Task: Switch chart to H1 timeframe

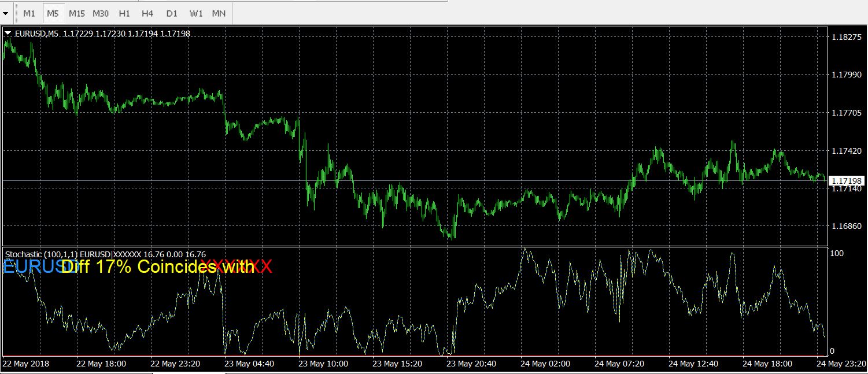Action: [124, 13]
